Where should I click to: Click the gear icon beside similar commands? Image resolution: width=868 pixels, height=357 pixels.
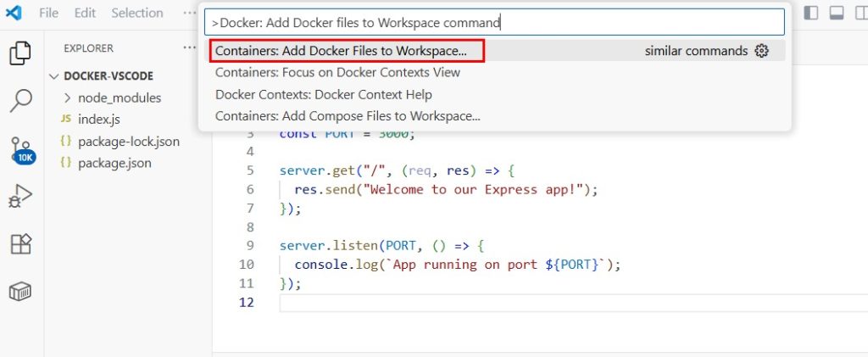click(761, 51)
